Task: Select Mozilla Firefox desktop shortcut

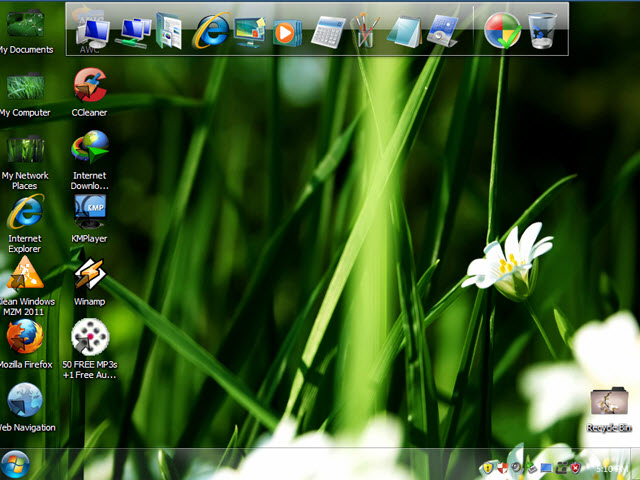Action: (26, 344)
